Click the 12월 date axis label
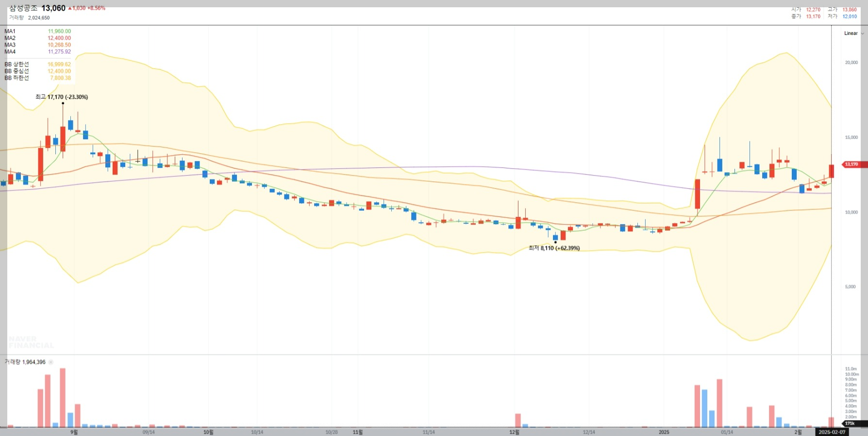868x436 pixels. coord(514,432)
